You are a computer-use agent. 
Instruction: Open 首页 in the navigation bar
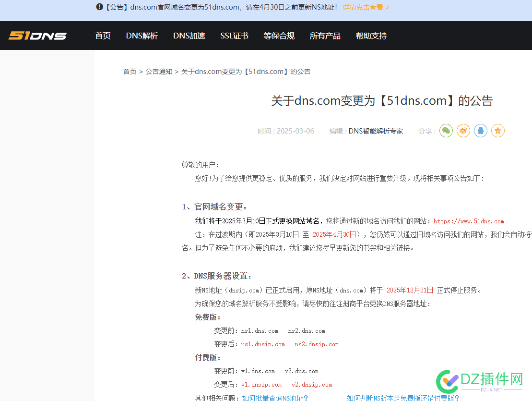tap(103, 36)
